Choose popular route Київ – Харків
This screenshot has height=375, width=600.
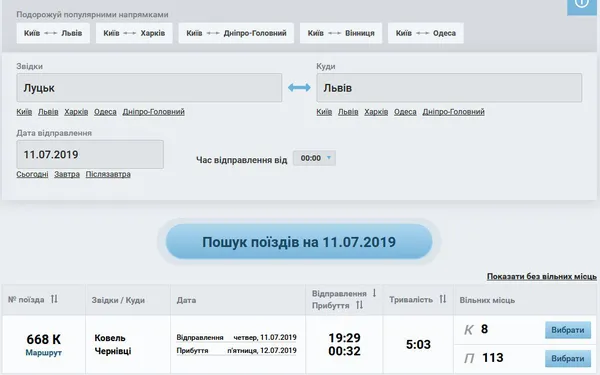coord(134,33)
